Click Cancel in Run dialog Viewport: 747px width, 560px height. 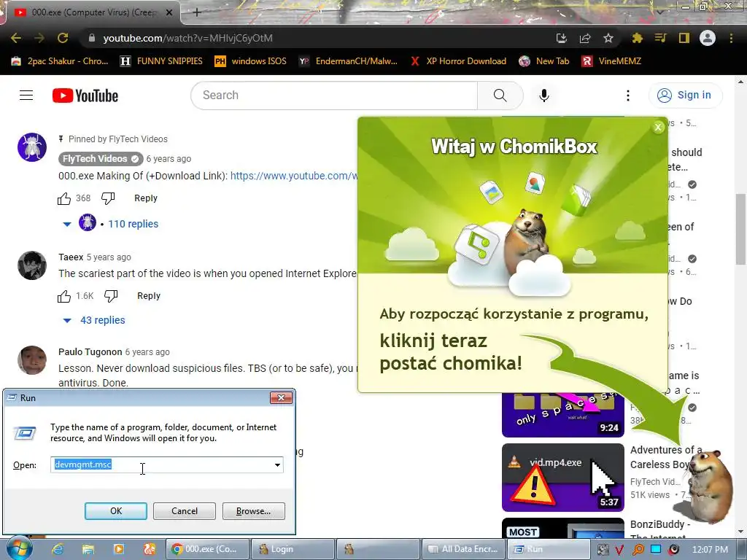point(185,511)
